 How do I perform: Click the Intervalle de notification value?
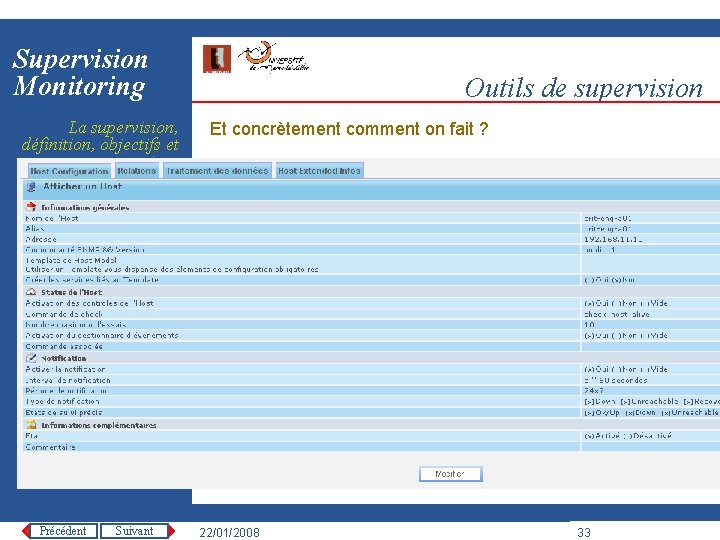point(615,380)
